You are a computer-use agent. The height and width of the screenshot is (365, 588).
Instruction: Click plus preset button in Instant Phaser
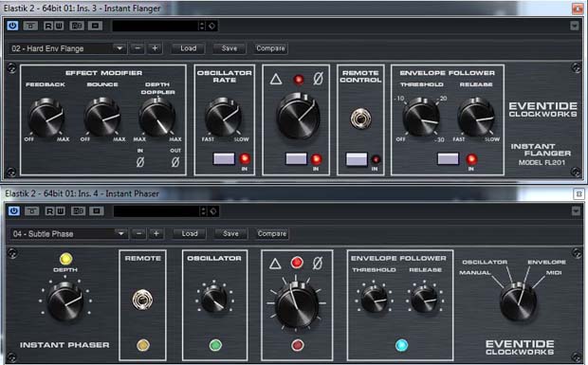click(x=156, y=234)
